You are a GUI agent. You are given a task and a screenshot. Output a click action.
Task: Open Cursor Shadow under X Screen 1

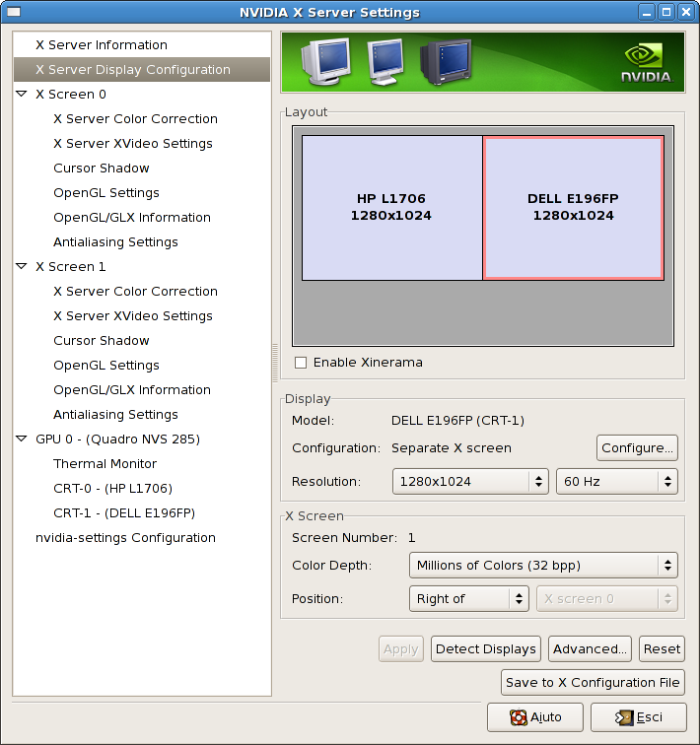click(x=102, y=341)
